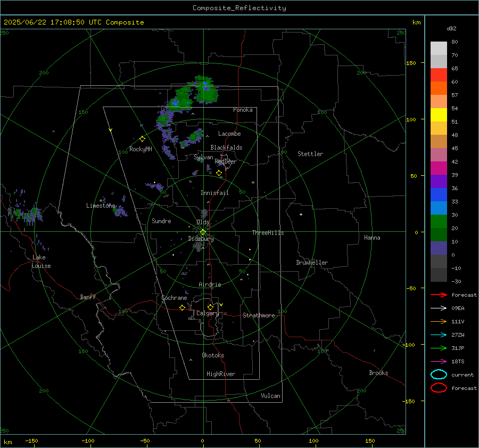
Task: Click the -150 tick on bottom km axis
Action: 31,441
